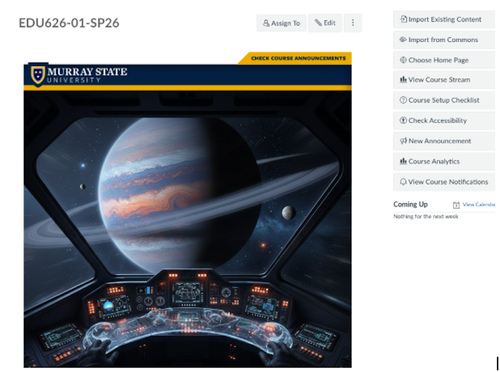
Task: Click the EDU626-01-SP26 course title
Action: (69, 23)
